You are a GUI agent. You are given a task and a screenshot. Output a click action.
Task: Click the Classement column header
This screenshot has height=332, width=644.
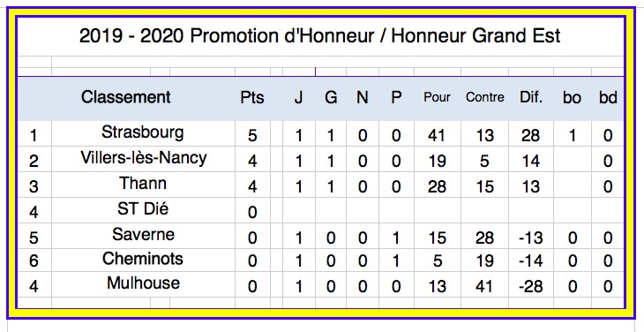pos(125,98)
